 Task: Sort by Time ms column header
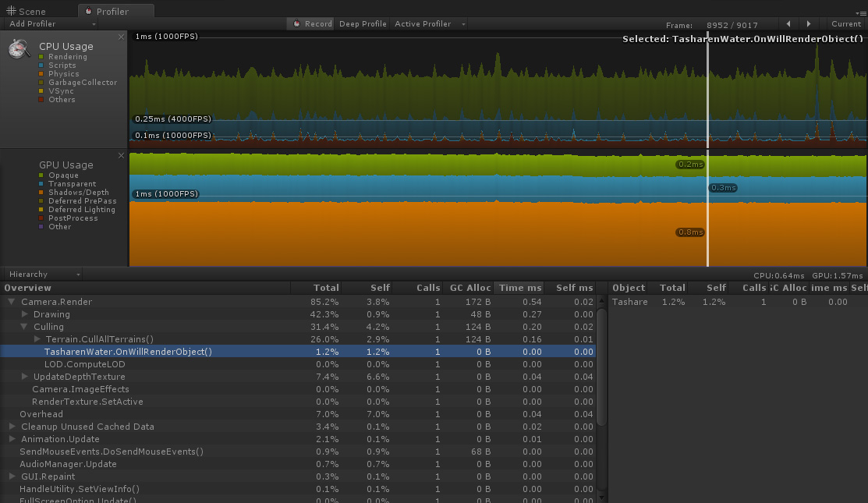[520, 288]
